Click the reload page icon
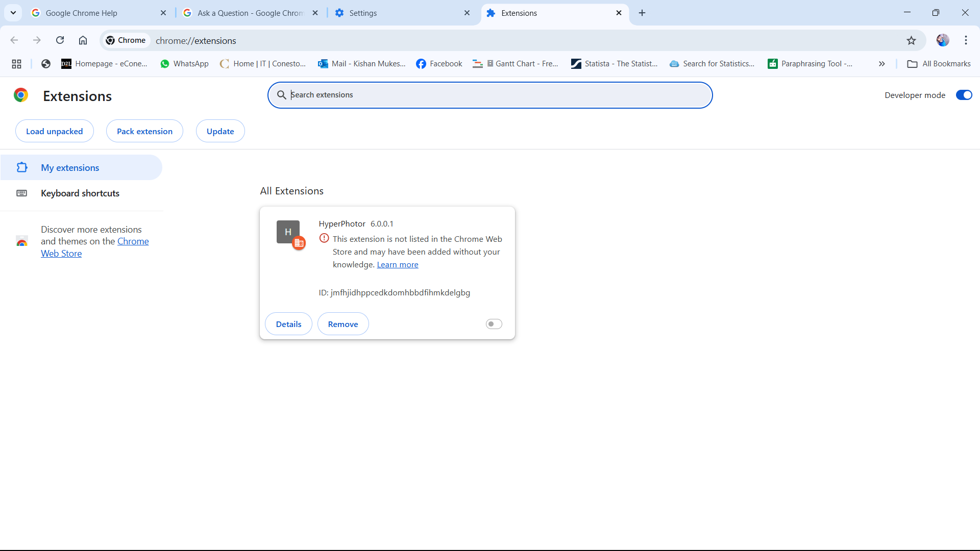Image resolution: width=980 pixels, height=551 pixels. tap(60, 40)
